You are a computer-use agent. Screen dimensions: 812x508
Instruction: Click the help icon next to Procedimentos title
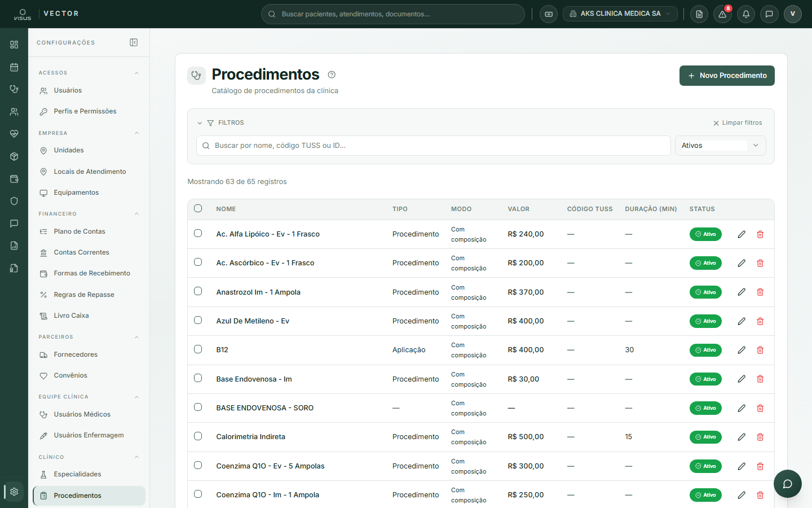point(332,75)
